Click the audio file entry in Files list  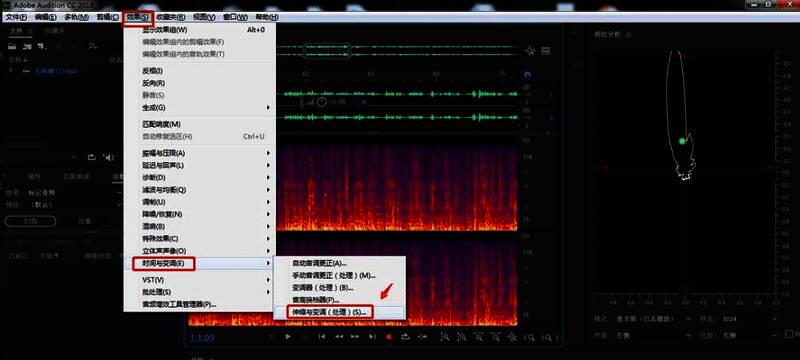[56, 71]
